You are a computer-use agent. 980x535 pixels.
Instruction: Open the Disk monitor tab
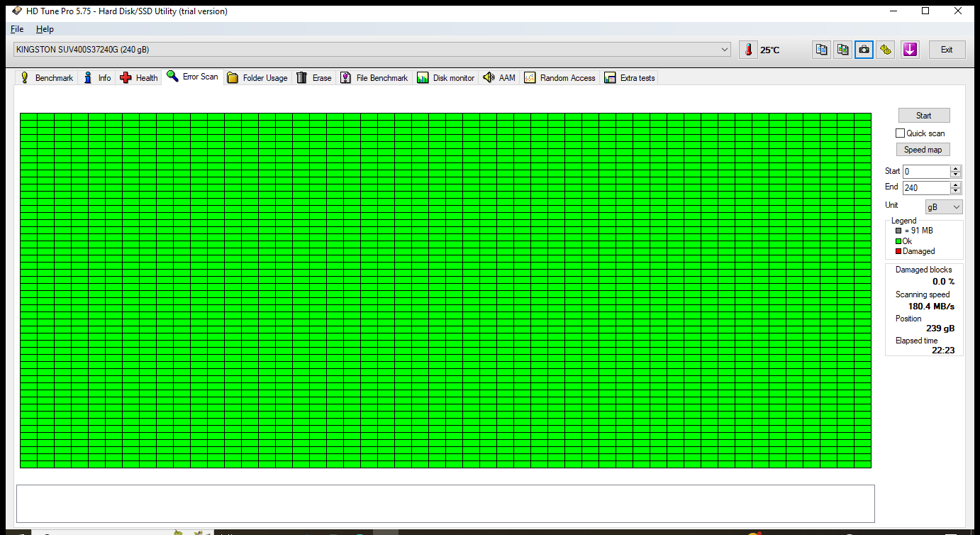click(445, 78)
